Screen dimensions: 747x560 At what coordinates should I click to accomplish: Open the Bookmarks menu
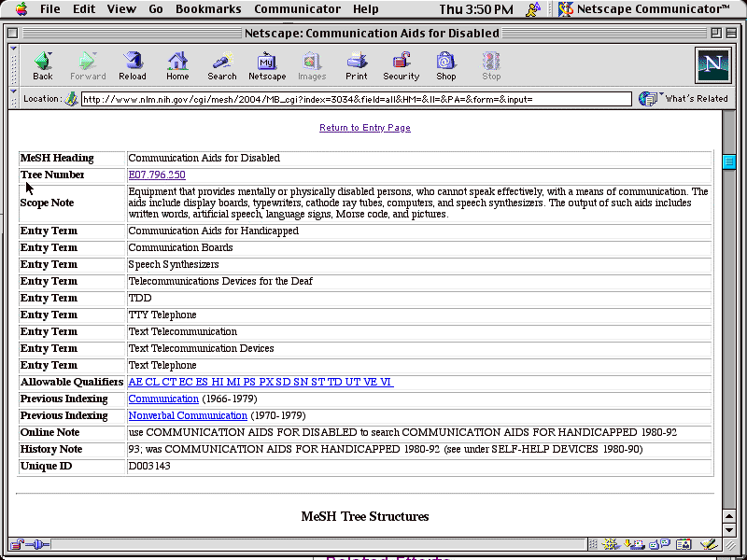coord(208,8)
